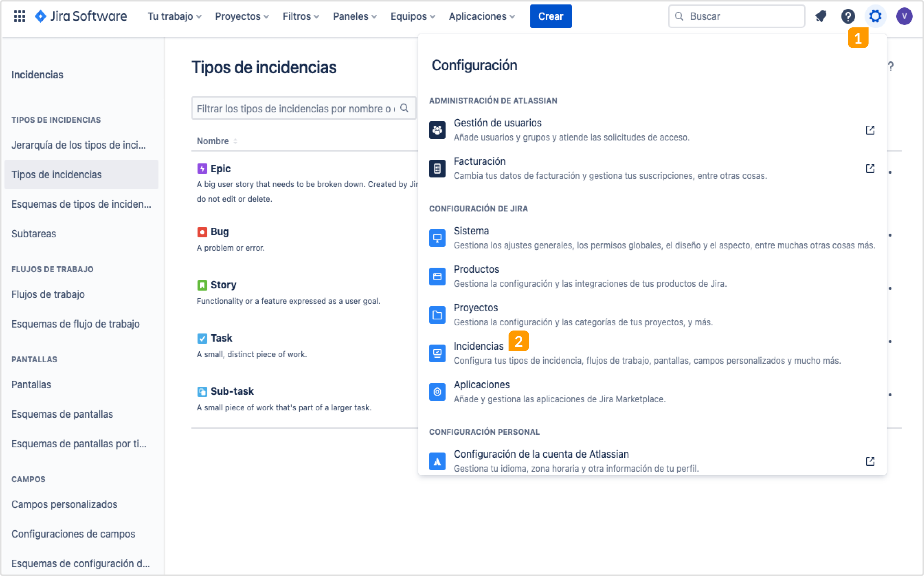Image resolution: width=924 pixels, height=576 pixels.
Task: Click the magnifier icon in filter box
Action: [404, 108]
